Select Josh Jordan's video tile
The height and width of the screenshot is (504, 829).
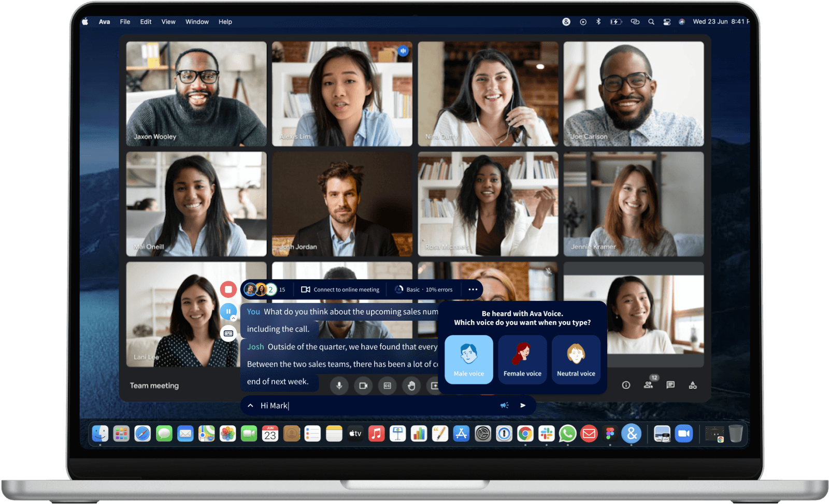[x=342, y=204]
